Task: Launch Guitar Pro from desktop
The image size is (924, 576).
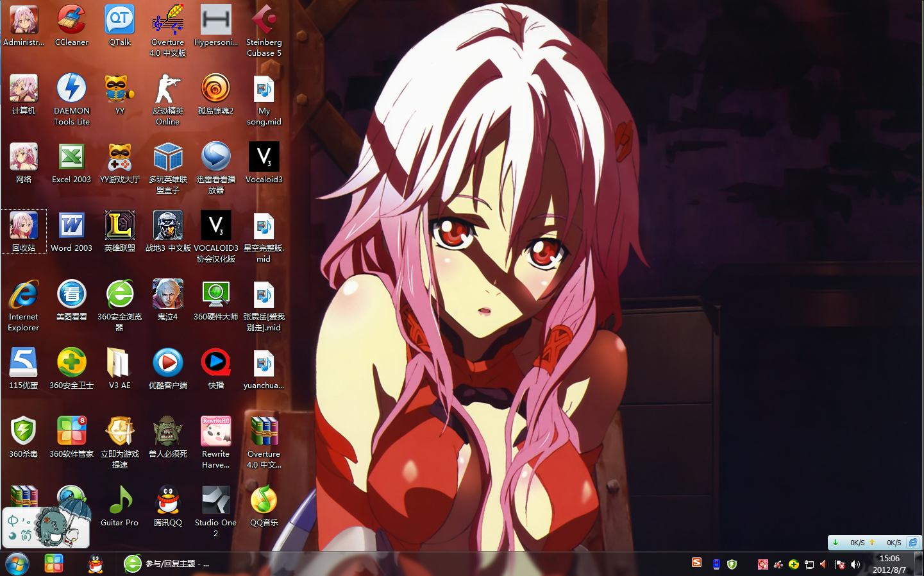Action: [x=120, y=506]
